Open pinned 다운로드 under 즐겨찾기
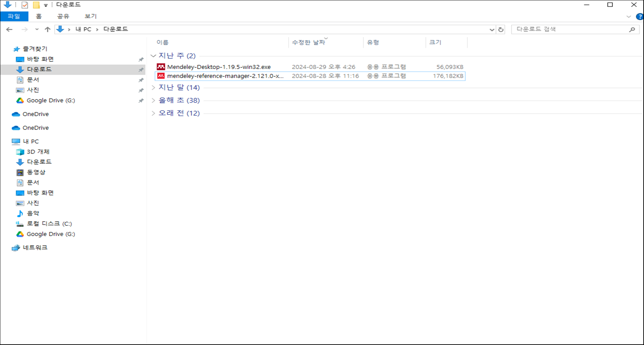Image resolution: width=644 pixels, height=345 pixels. point(39,69)
